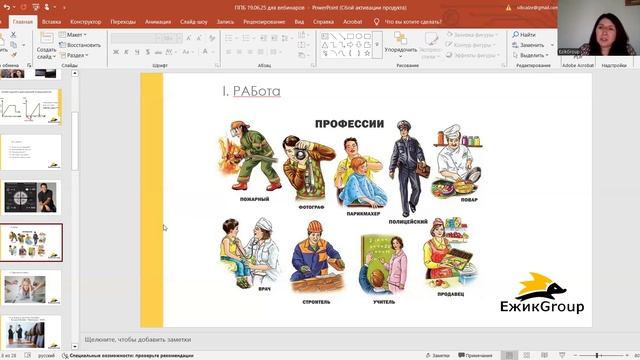This screenshot has width=640, height=360.
Task: Increase list indent level
Action: (x=274, y=38)
